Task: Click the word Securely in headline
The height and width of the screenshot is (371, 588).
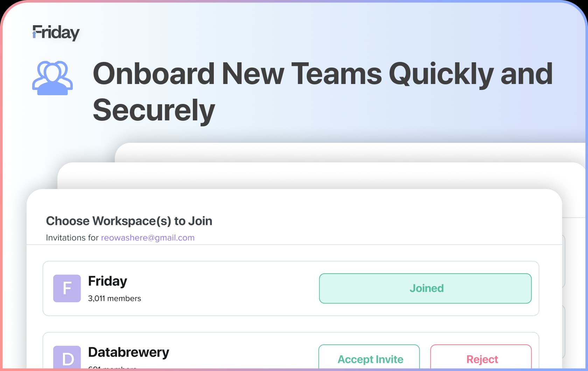Action: coord(154,110)
